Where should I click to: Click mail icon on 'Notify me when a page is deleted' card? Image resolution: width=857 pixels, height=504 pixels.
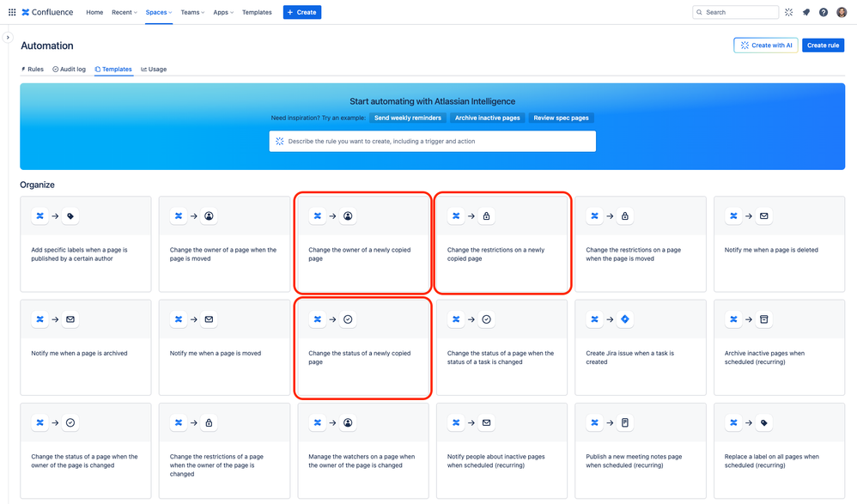click(x=764, y=216)
